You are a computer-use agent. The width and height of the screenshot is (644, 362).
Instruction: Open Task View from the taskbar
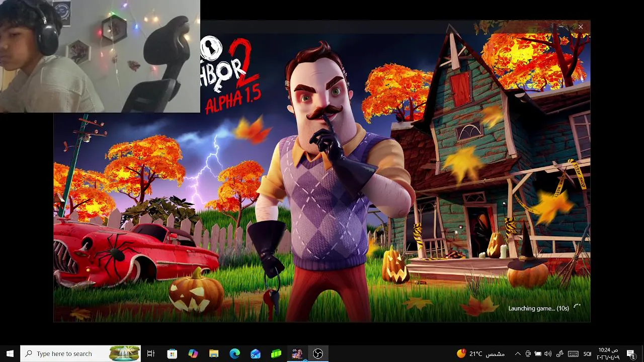click(x=150, y=353)
